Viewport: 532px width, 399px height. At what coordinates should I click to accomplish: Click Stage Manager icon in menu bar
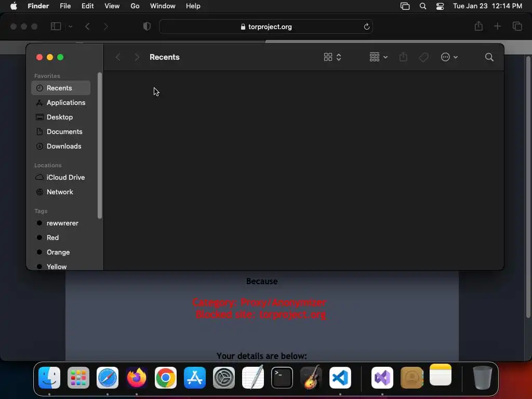pos(405,6)
